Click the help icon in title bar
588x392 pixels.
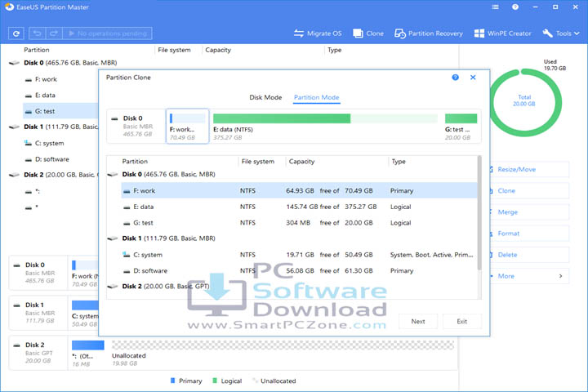pos(515,7)
